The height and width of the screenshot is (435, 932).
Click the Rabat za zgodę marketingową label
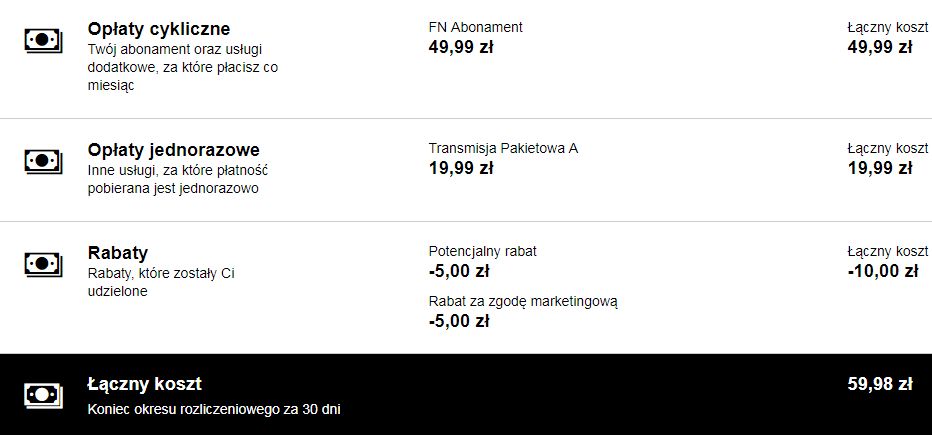523,301
